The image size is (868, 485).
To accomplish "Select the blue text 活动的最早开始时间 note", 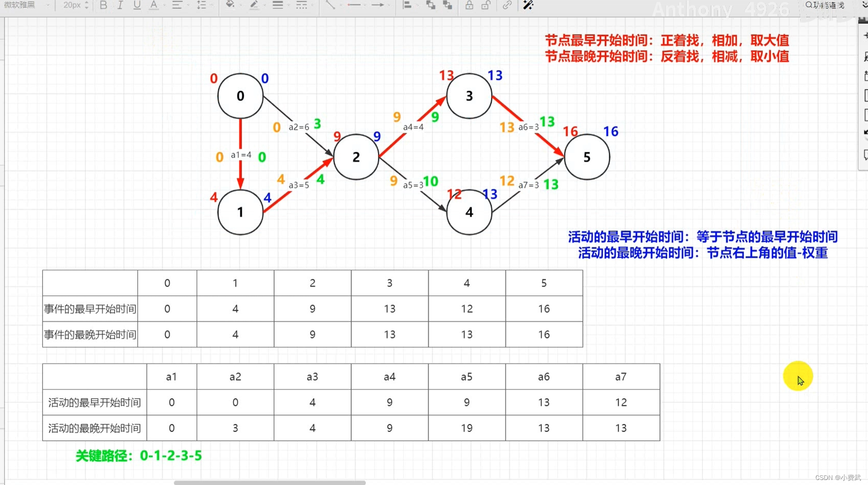I will 703,237.
